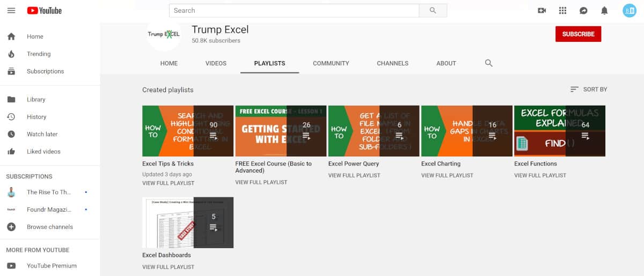
Task: Open Excel Power Query playlist thumbnail
Action: 374,131
